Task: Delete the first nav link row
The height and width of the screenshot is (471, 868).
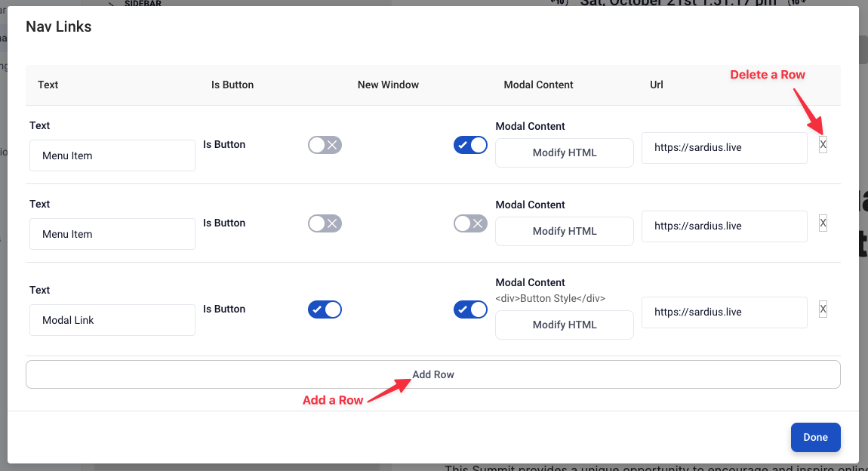Action: [823, 144]
